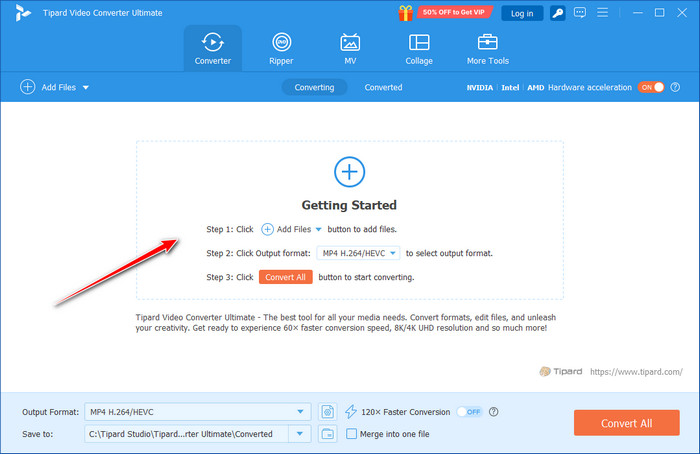Click the big plus icon to add files

[x=350, y=172]
